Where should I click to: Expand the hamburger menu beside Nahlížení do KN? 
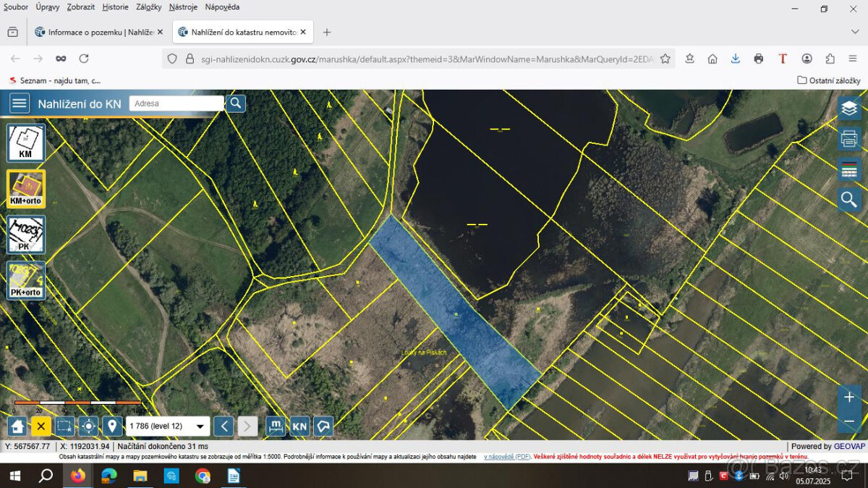click(20, 104)
